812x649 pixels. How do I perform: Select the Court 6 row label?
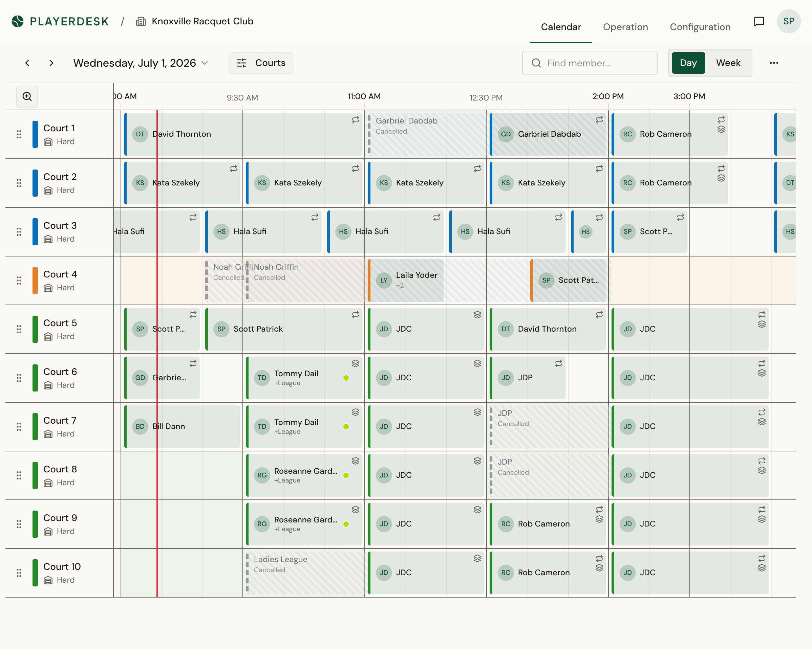(x=60, y=372)
